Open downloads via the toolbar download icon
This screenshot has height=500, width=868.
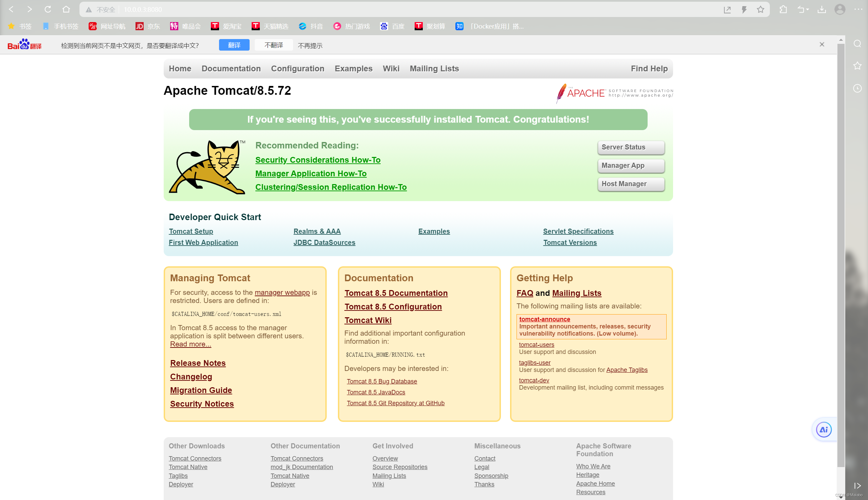point(821,9)
